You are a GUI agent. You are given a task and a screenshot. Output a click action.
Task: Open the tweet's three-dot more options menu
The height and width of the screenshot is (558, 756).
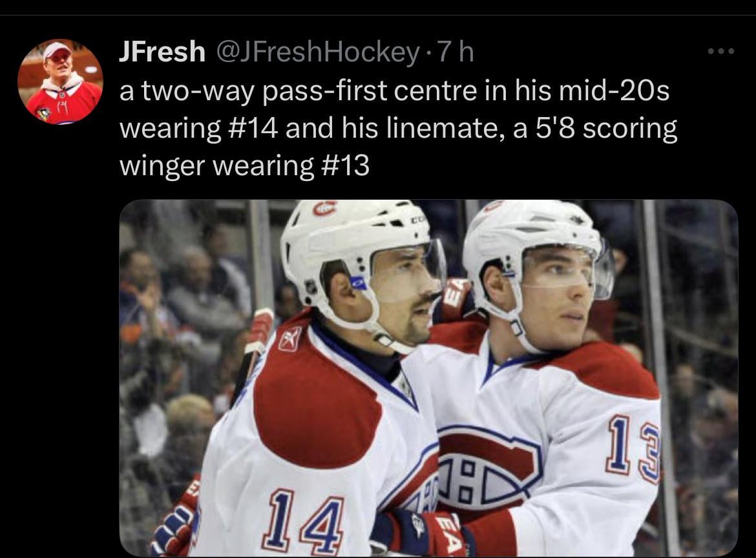(x=720, y=52)
